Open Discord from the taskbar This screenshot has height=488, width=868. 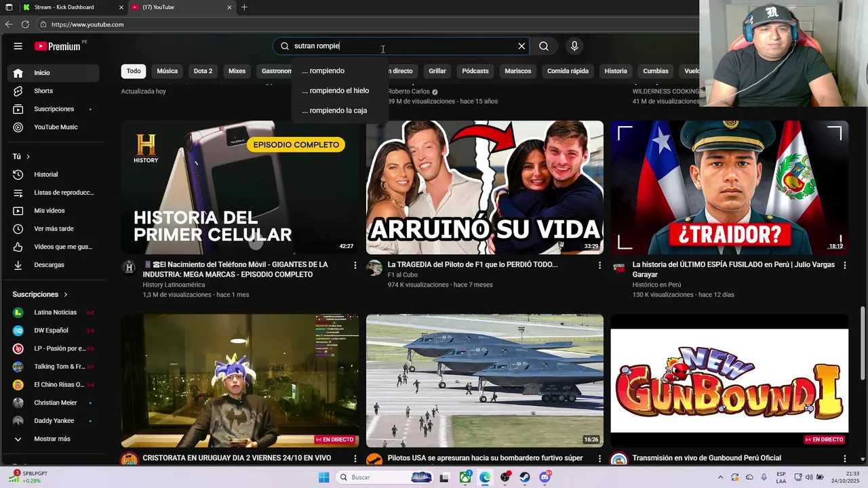(545, 477)
